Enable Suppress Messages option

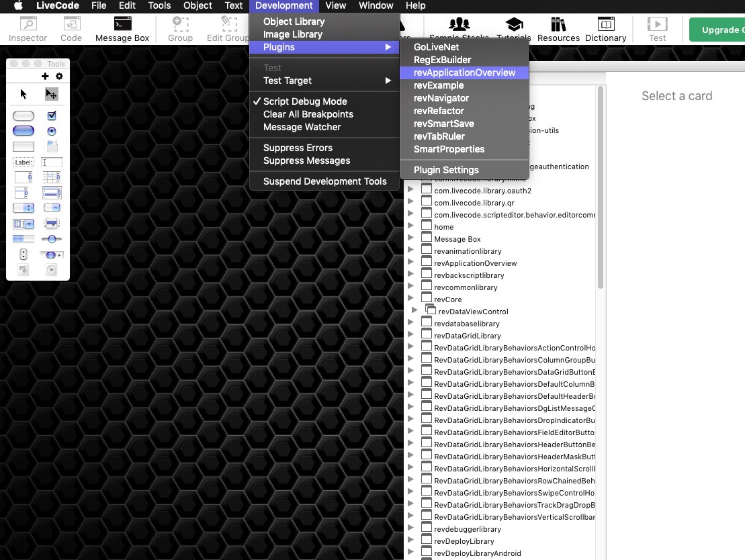click(306, 160)
